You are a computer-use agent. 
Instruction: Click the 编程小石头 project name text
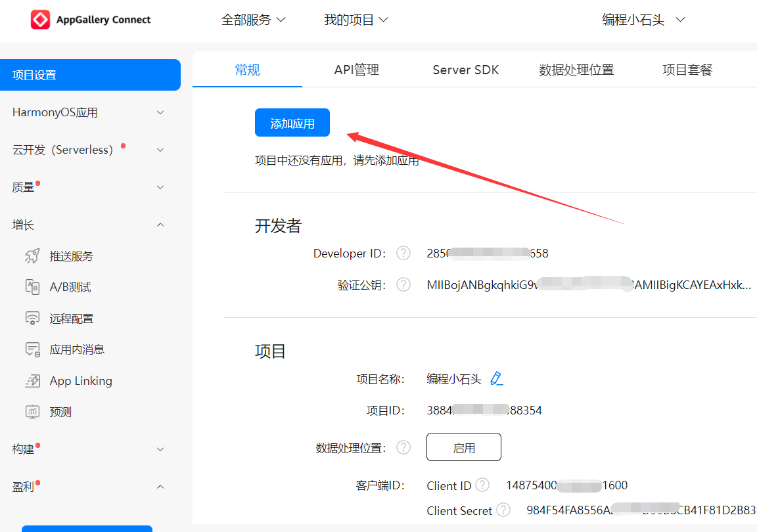(454, 379)
